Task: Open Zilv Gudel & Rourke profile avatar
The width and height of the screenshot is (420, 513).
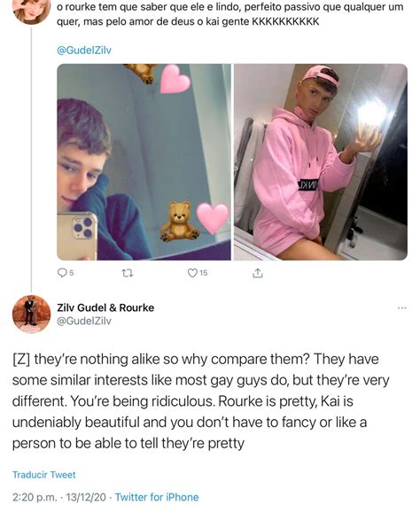Action: (x=31, y=314)
